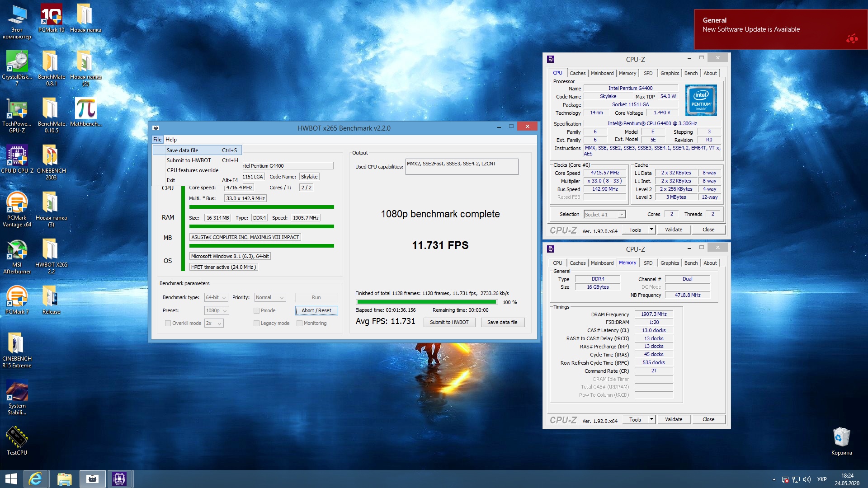Launch PCMark 7 desktop shortcut
Screen dimensions: 868x488
click(17, 300)
